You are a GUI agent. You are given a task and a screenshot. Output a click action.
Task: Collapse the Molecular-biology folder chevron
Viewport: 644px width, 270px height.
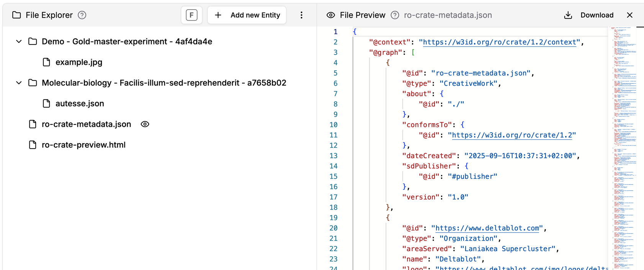coord(19,83)
